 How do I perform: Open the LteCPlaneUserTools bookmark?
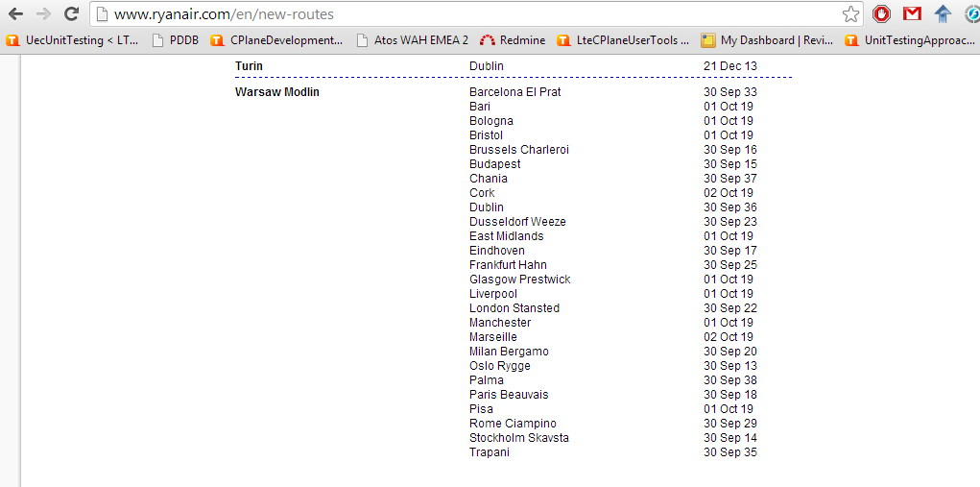pyautogui.click(x=623, y=40)
